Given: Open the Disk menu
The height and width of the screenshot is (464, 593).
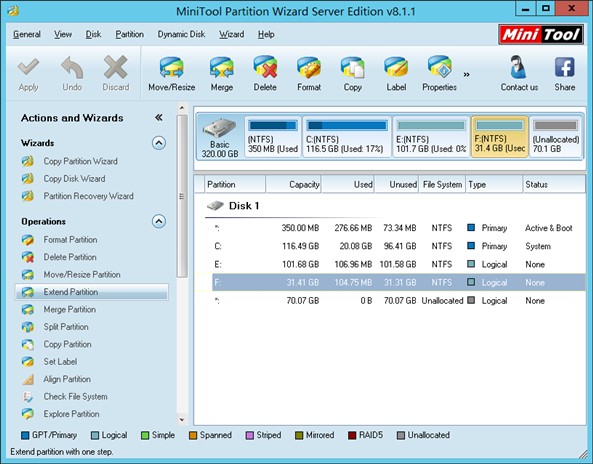Looking at the screenshot, I should pos(93,34).
